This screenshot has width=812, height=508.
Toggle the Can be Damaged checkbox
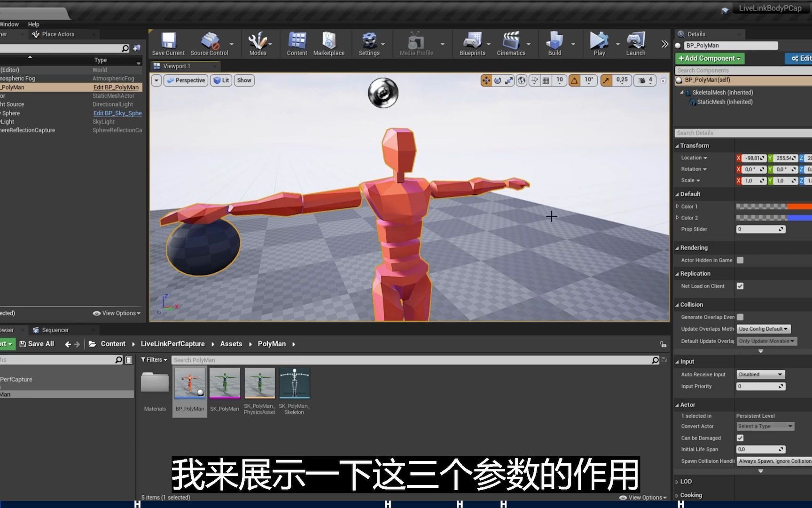740,437
